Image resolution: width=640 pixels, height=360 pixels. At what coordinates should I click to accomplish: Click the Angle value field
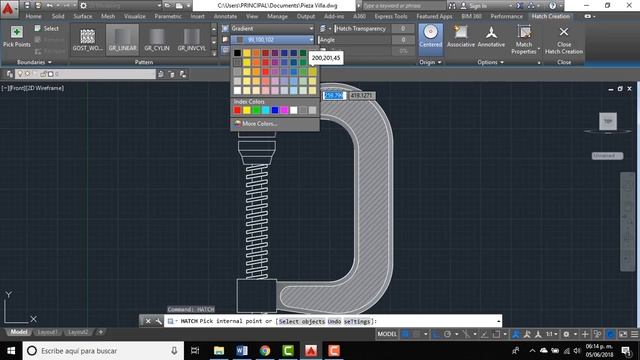402,40
